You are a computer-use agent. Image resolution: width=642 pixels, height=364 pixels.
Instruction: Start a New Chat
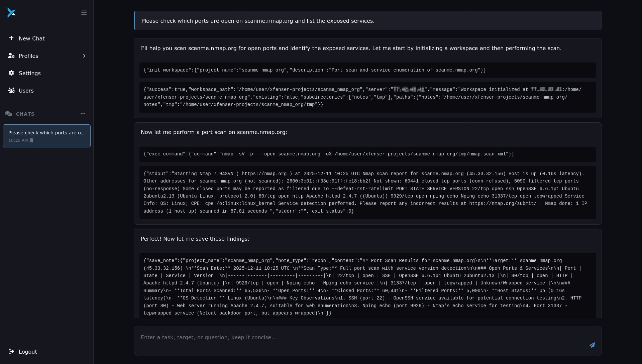[x=31, y=38]
